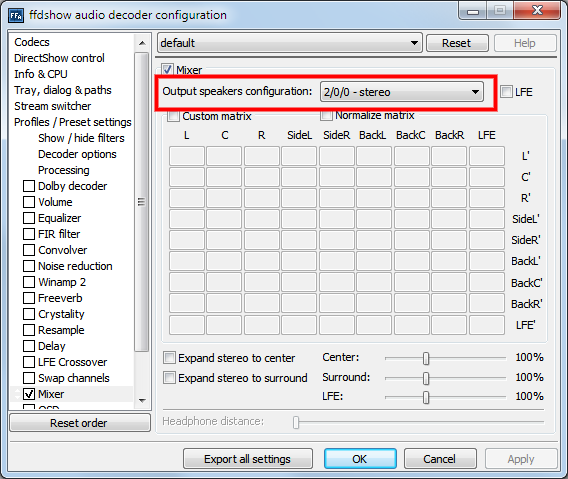Click the filter list scroll down arrow
Viewport: 568px width, 479px height.
142,400
